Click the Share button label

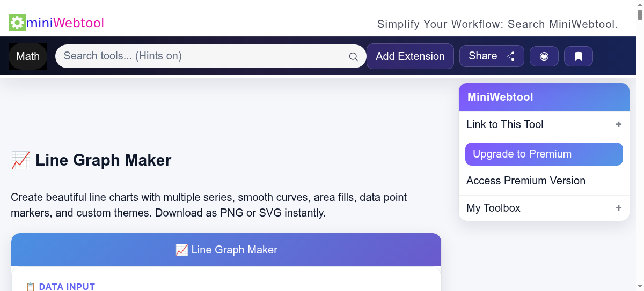point(483,56)
